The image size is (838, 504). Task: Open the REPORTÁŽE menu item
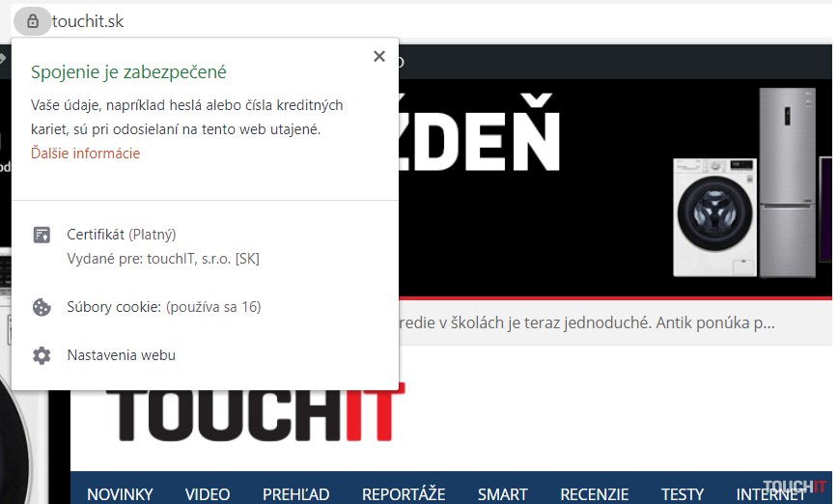[x=404, y=494]
